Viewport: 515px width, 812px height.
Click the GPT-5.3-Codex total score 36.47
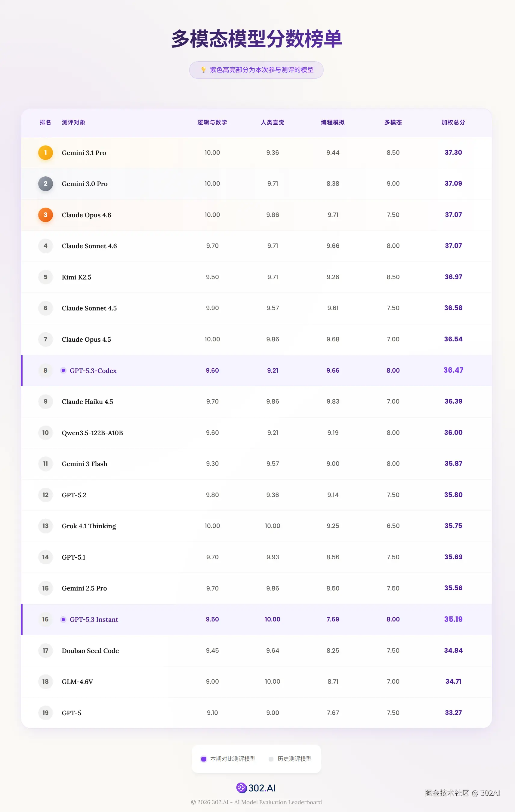tap(453, 370)
